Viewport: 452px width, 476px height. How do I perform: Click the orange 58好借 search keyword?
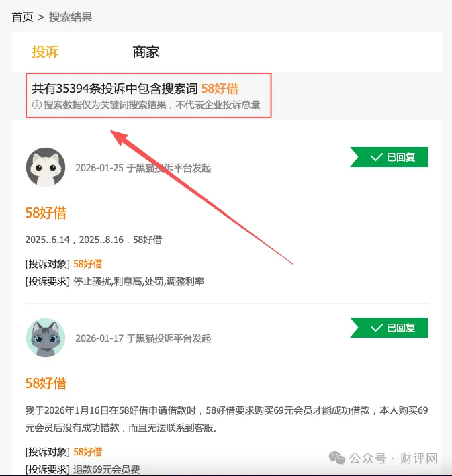(220, 89)
